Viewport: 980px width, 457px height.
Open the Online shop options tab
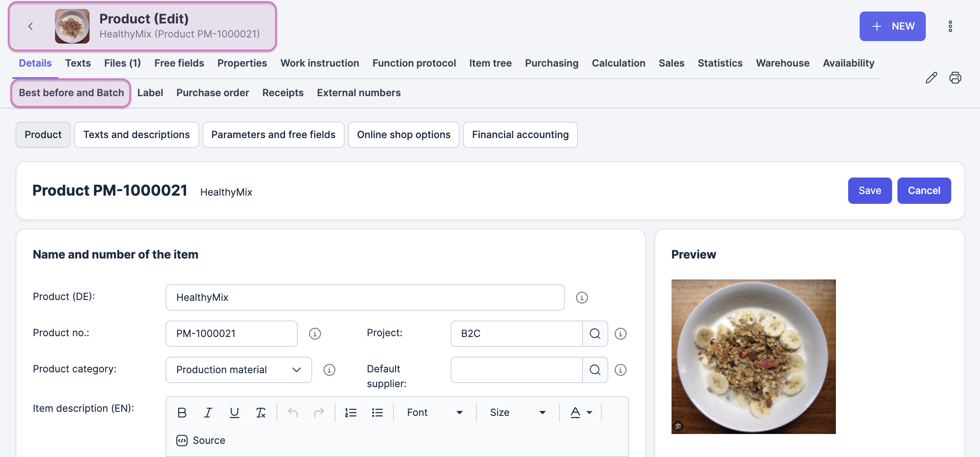point(403,135)
